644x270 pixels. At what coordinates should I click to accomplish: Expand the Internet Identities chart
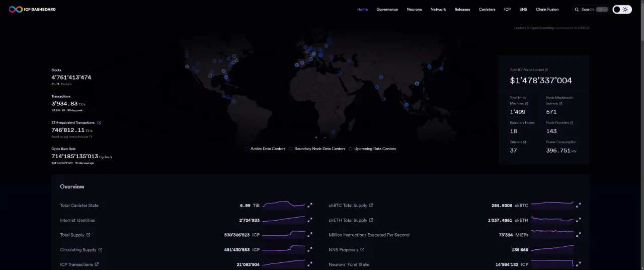[310, 220]
